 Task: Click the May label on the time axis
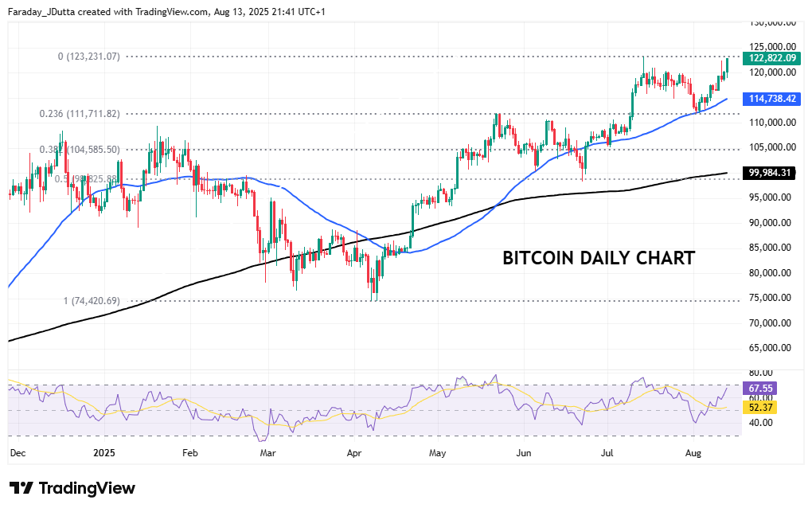(437, 452)
